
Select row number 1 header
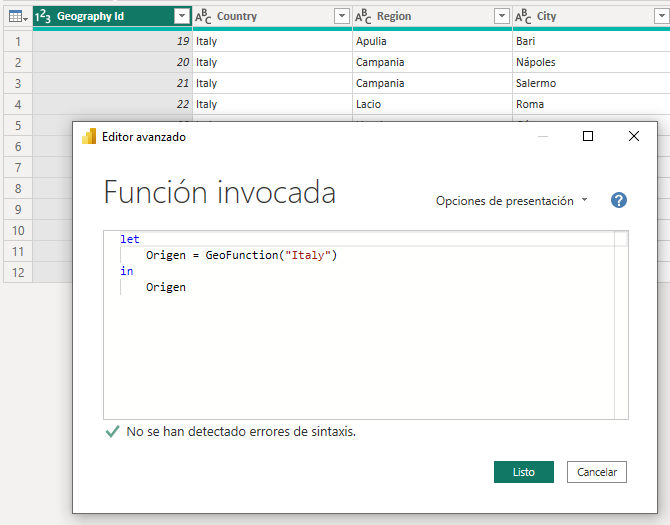click(x=18, y=41)
